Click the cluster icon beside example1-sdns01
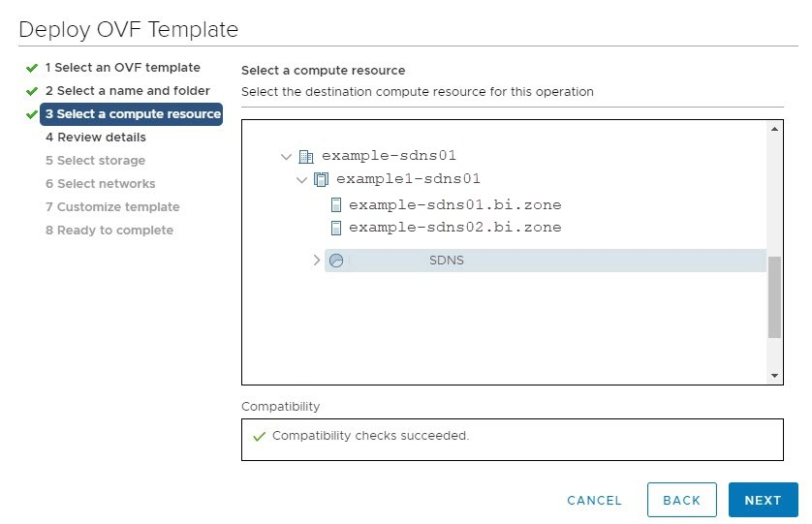The image size is (812, 524). (321, 180)
